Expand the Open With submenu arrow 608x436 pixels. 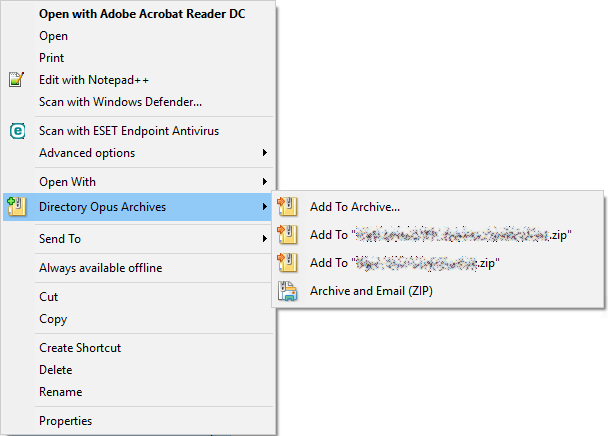(x=264, y=181)
